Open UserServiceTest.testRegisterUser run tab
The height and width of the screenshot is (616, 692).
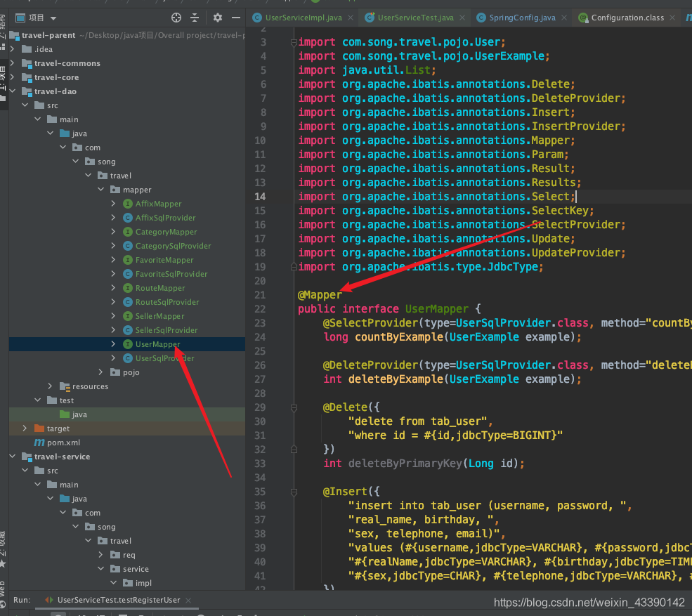pyautogui.click(x=118, y=600)
